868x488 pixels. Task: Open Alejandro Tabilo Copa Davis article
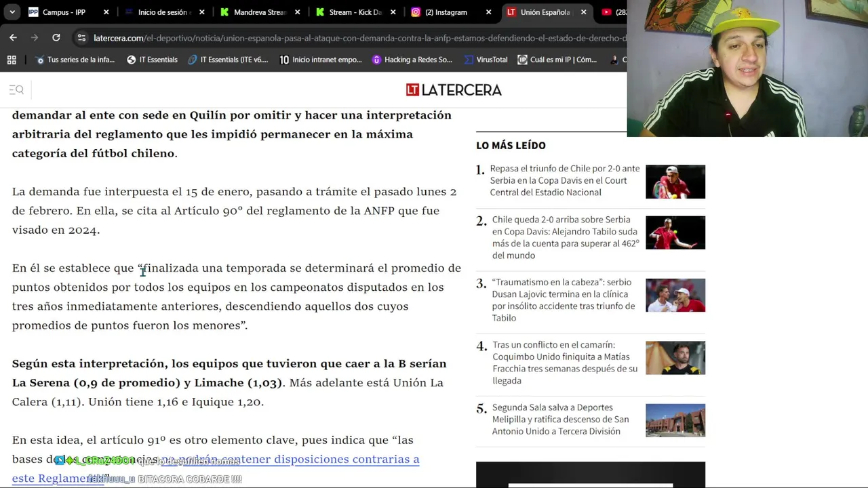[x=566, y=237]
